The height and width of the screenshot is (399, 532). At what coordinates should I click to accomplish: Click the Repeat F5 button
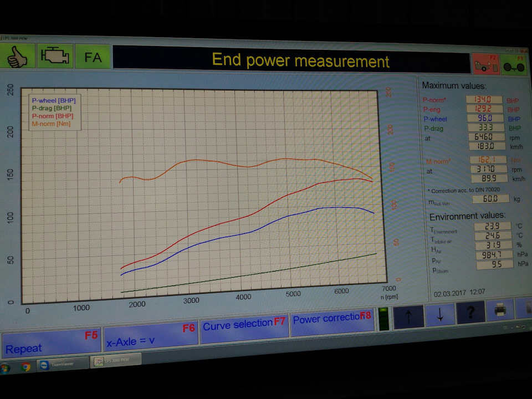pyautogui.click(x=52, y=344)
